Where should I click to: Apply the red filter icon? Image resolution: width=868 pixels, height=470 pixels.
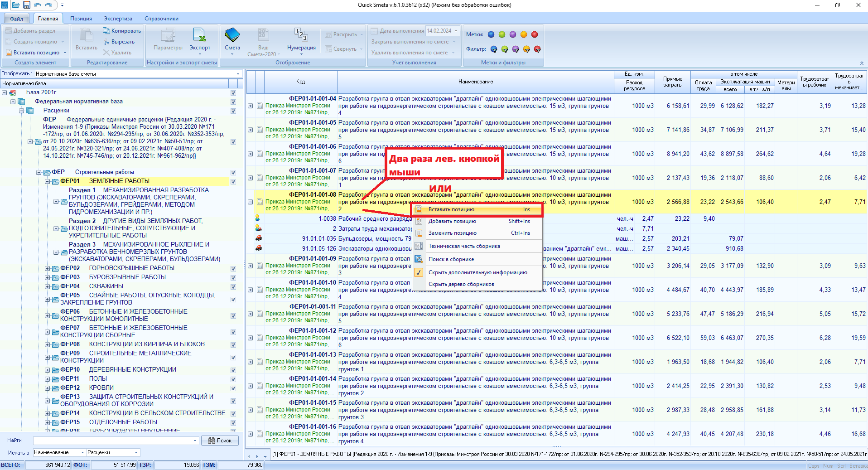point(537,49)
